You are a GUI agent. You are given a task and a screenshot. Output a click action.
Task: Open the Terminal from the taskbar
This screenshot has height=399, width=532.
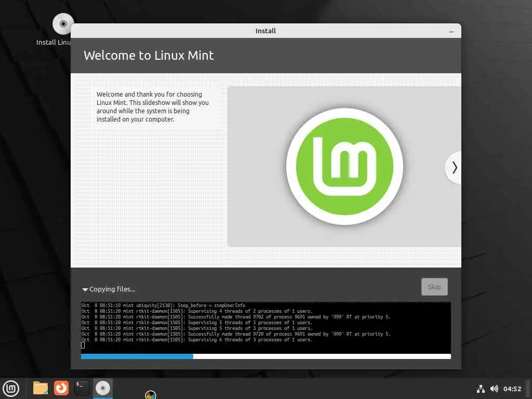[x=82, y=388]
